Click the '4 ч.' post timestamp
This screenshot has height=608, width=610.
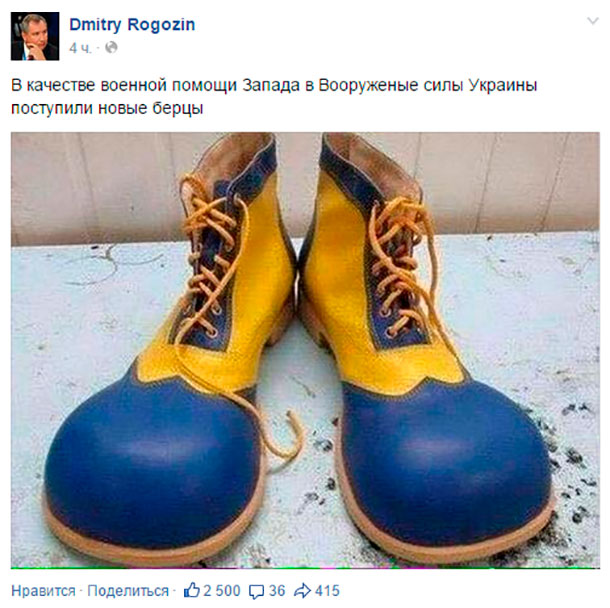[81, 48]
